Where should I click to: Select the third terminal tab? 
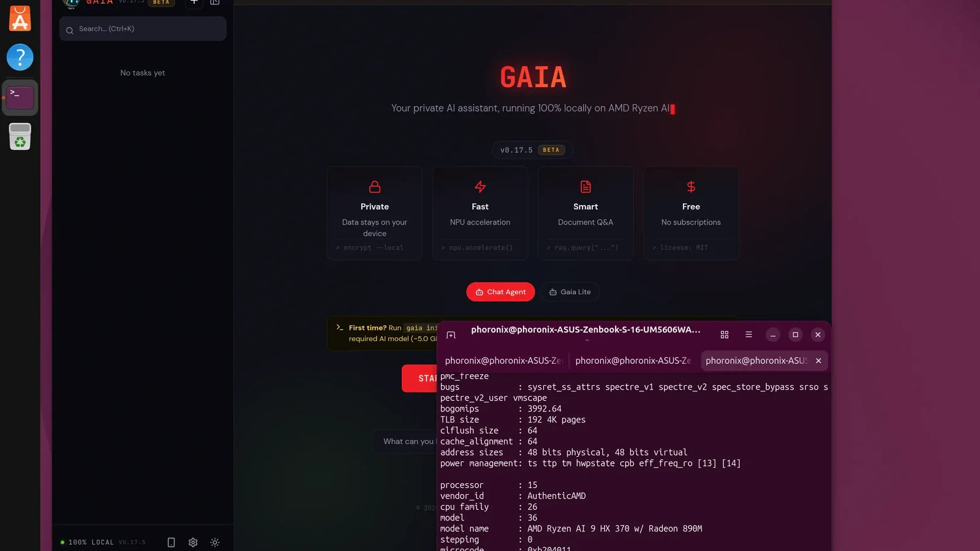(x=756, y=361)
